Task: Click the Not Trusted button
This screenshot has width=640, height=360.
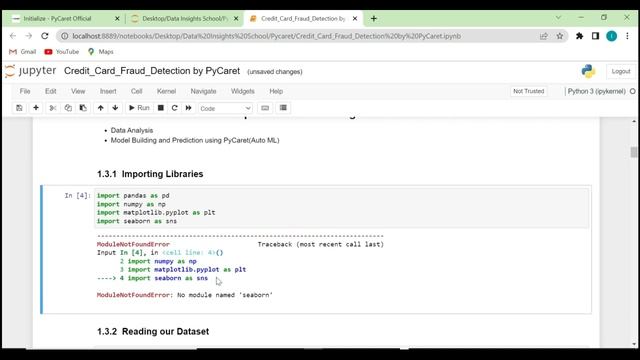Action: (x=529, y=91)
